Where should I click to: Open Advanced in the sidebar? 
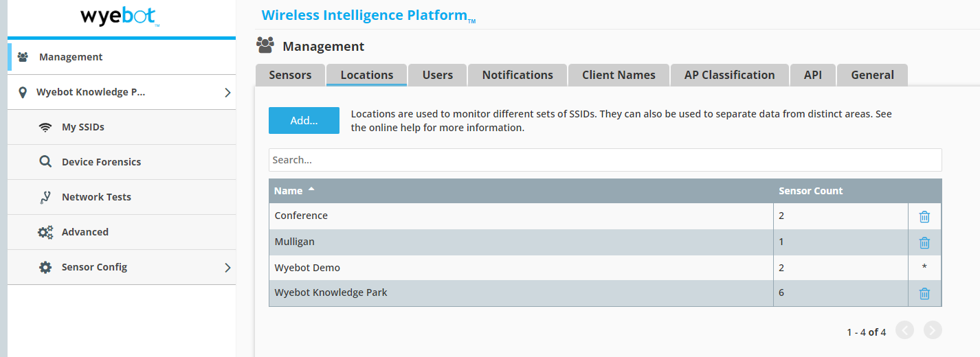121,232
